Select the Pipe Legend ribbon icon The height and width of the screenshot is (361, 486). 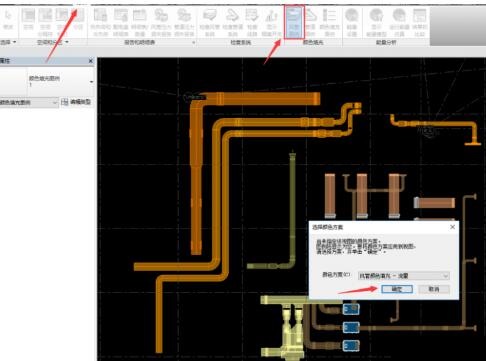(x=311, y=22)
